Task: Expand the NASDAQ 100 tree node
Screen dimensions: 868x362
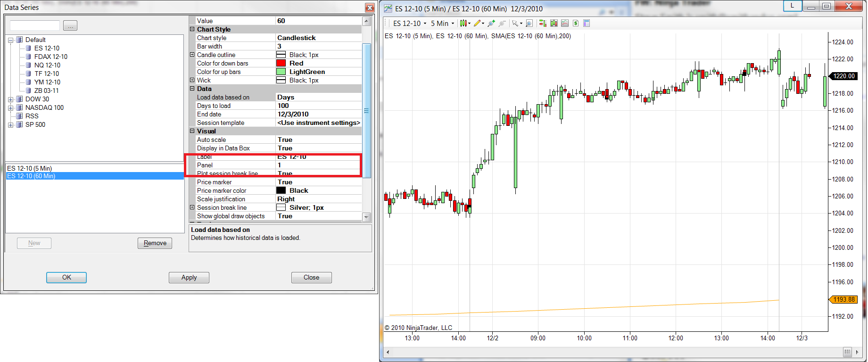Action: pyautogui.click(x=11, y=108)
